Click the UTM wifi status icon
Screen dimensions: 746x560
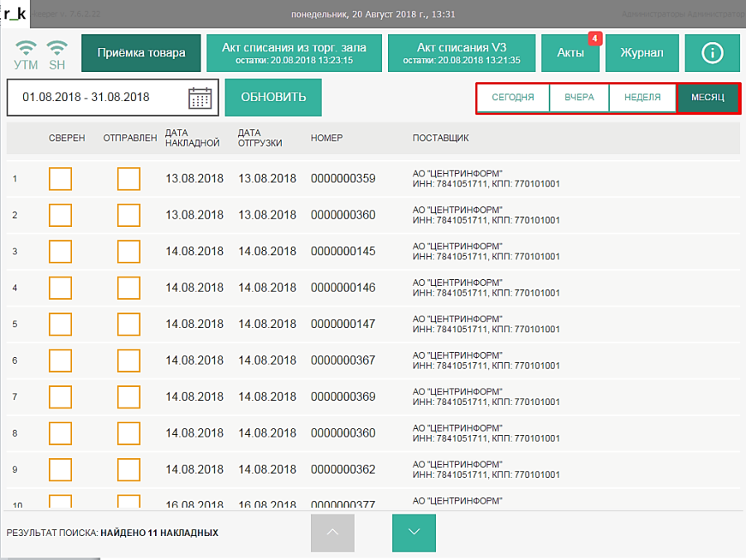[x=26, y=49]
